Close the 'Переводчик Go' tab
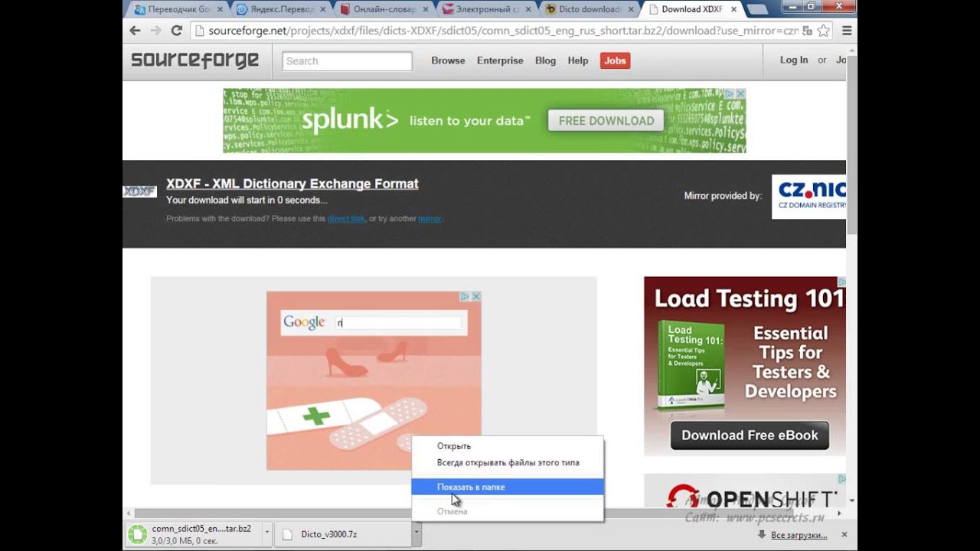 pos(221,10)
